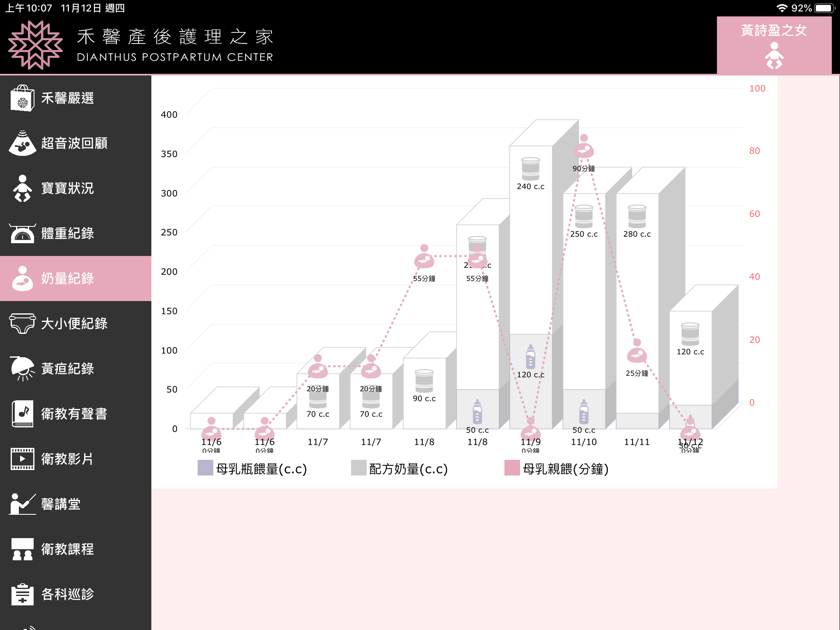The width and height of the screenshot is (840, 630).
Task: Tap the baby icon for 寶寶狀況
Action: coord(22,188)
